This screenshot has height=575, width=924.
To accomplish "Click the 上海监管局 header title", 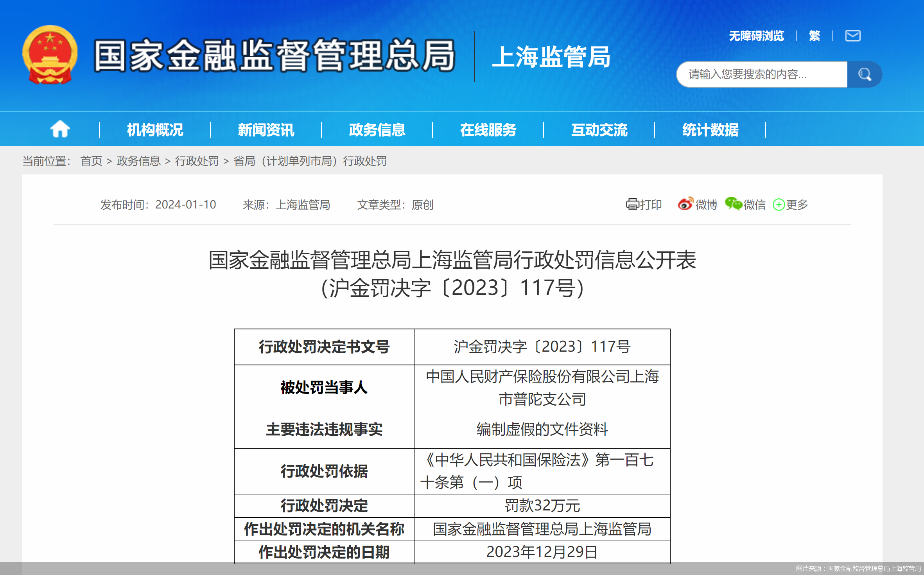I will click(x=551, y=57).
